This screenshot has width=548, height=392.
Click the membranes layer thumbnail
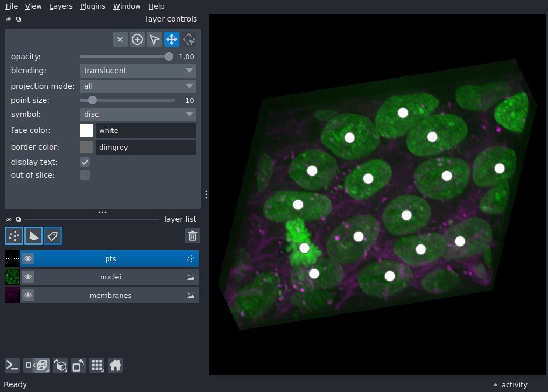(x=12, y=295)
